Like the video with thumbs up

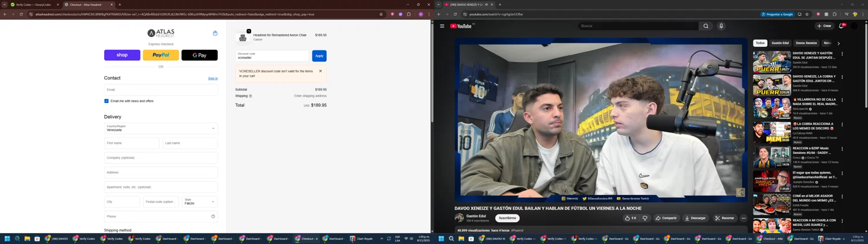(x=630, y=218)
